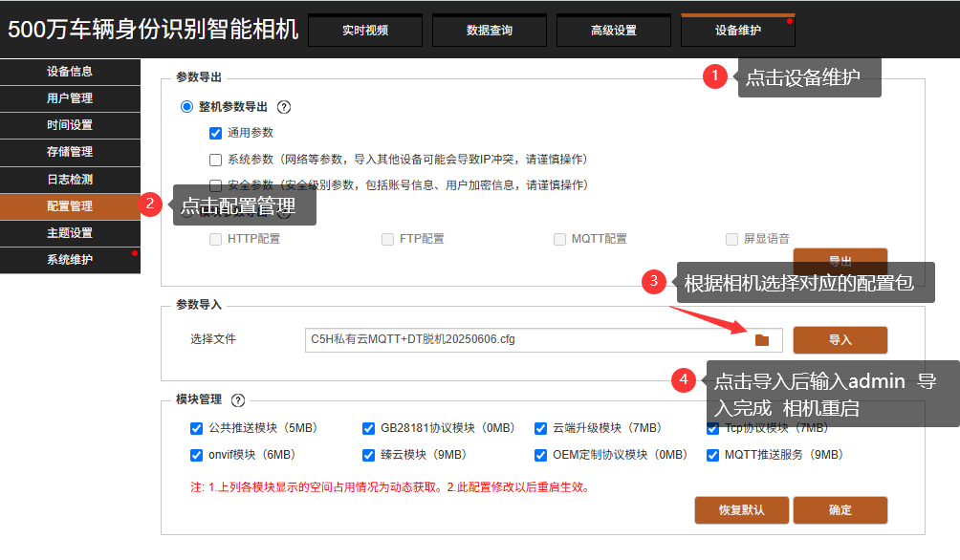Toggle GB28181协议模块 checkbox
The height and width of the screenshot is (560, 960).
click(368, 428)
